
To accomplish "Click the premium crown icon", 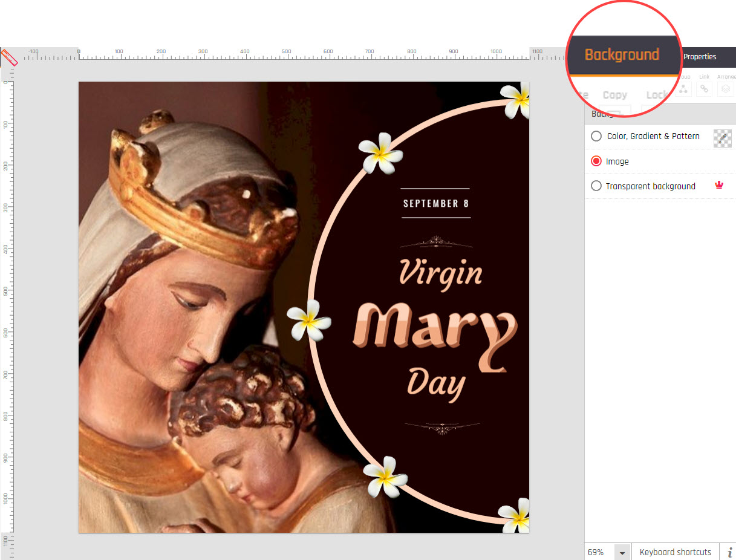I will click(718, 186).
